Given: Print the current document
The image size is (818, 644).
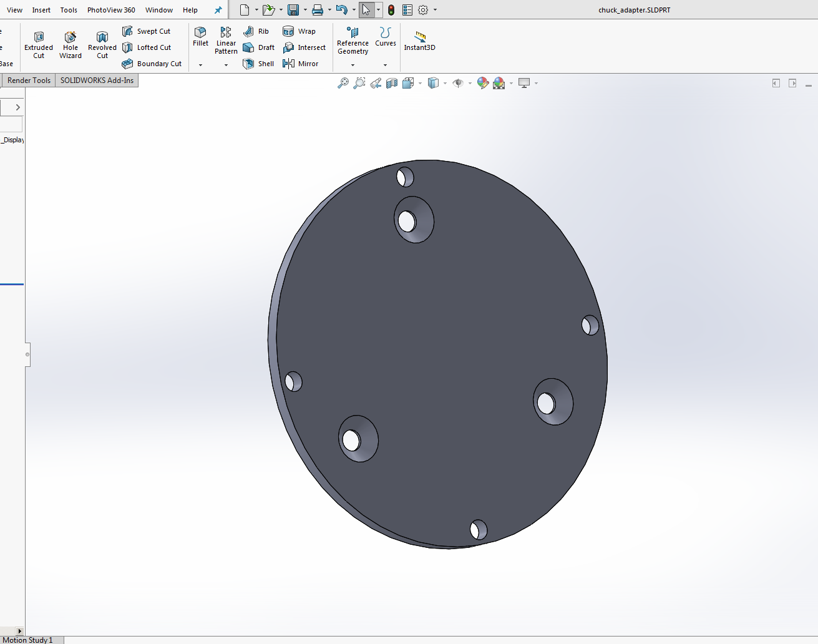Looking at the screenshot, I should (x=318, y=10).
